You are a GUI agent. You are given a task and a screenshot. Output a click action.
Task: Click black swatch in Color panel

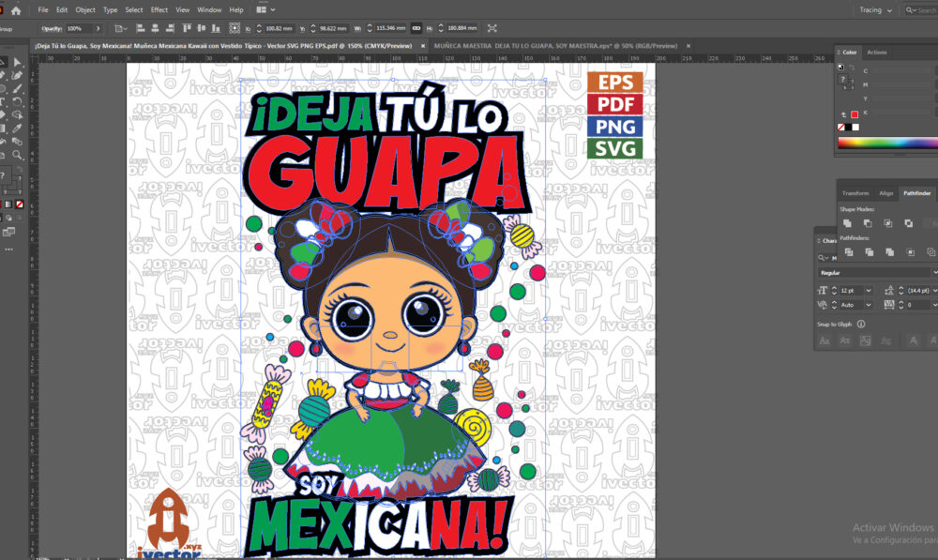coord(848,127)
